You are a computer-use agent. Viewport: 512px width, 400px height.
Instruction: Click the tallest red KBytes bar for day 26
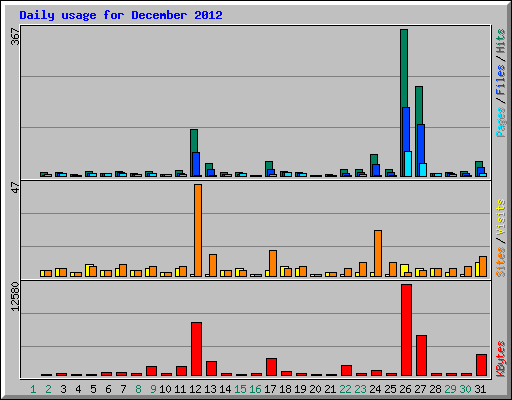coord(407,330)
